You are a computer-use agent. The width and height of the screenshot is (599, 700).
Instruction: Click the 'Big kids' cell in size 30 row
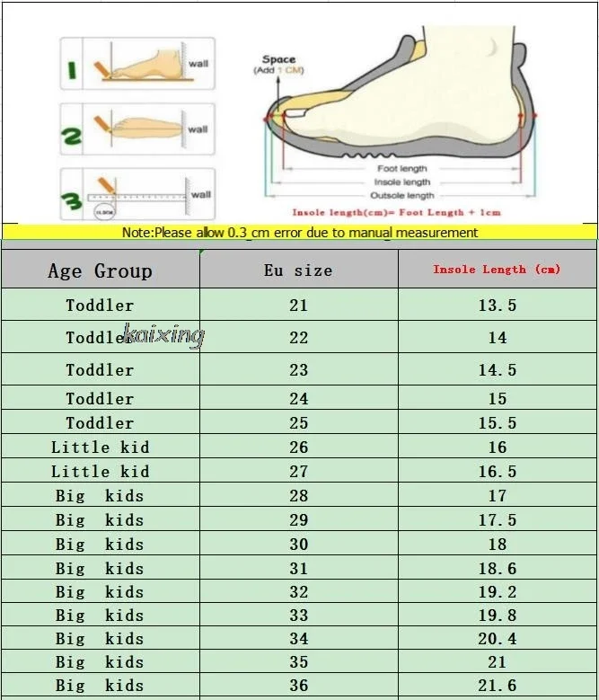101,544
